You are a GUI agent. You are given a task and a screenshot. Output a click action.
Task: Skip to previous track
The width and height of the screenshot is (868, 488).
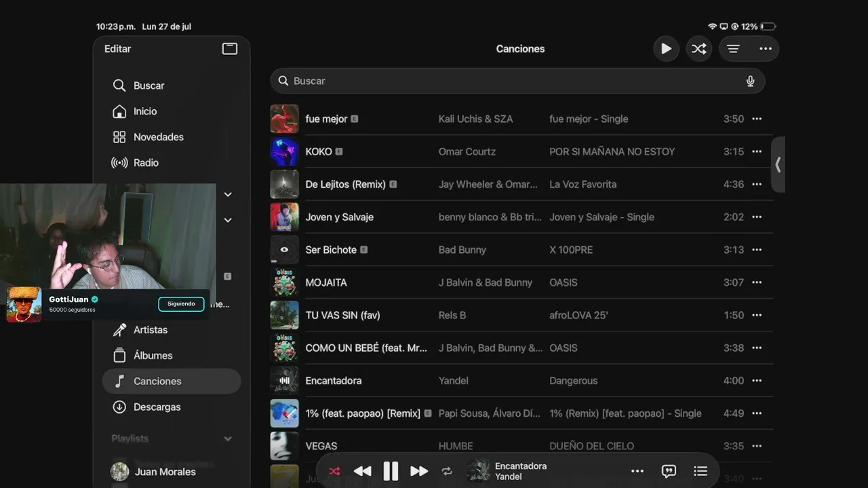click(363, 471)
